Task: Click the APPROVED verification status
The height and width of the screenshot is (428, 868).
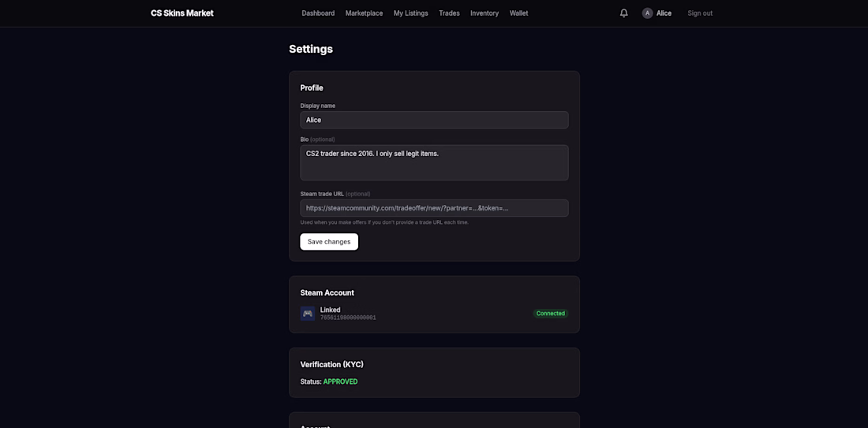Action: [340, 381]
